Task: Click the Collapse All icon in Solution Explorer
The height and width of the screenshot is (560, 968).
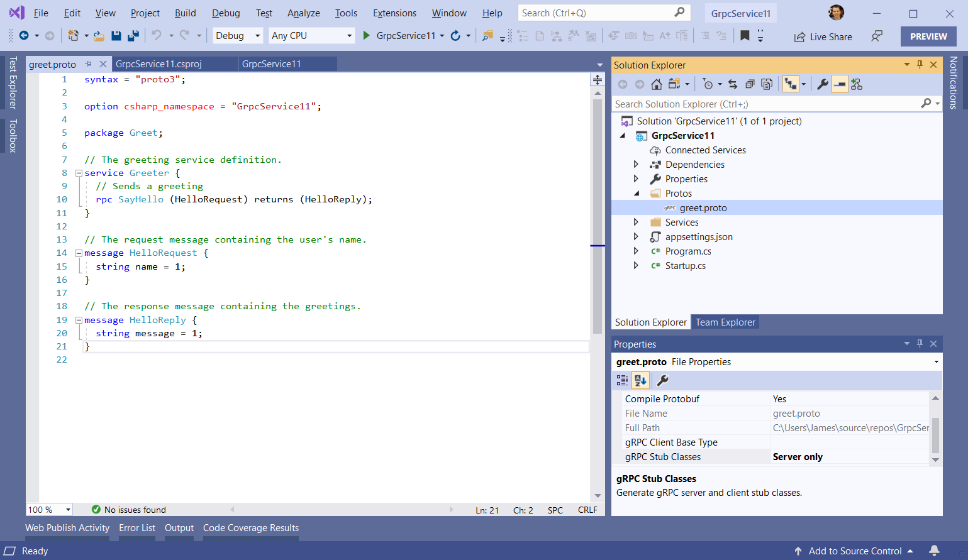Action: (750, 84)
